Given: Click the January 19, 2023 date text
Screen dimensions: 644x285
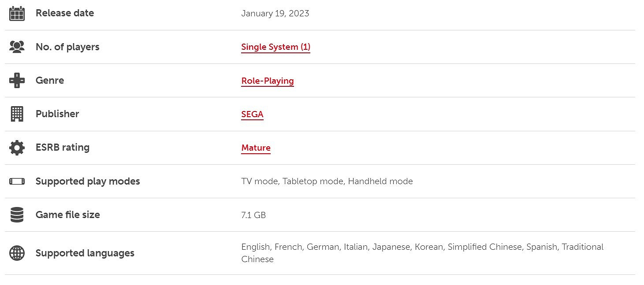Looking at the screenshot, I should coord(275,14).
